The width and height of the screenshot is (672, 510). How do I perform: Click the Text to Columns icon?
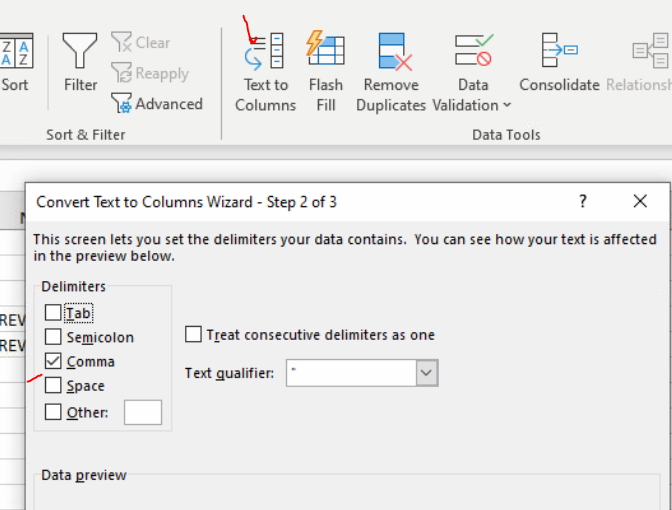[x=265, y=51]
